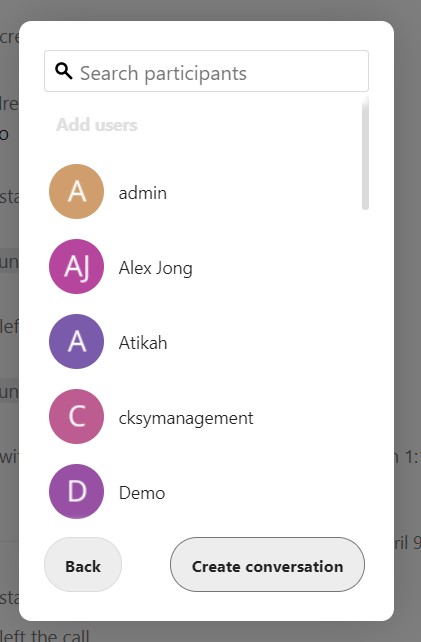
Task: Click the purple Atikah avatar
Action: 77,341
